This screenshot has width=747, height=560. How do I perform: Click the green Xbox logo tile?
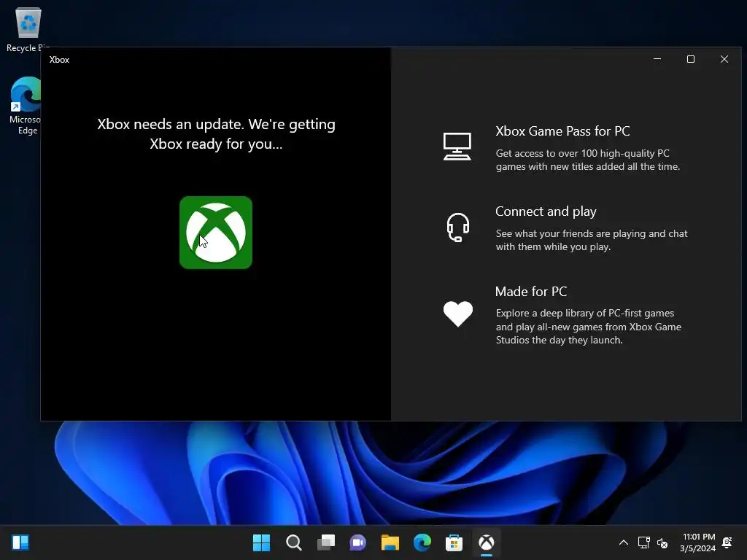click(x=216, y=233)
